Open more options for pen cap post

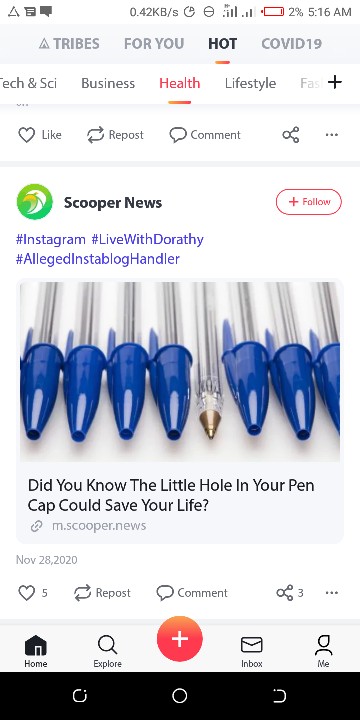click(332, 593)
